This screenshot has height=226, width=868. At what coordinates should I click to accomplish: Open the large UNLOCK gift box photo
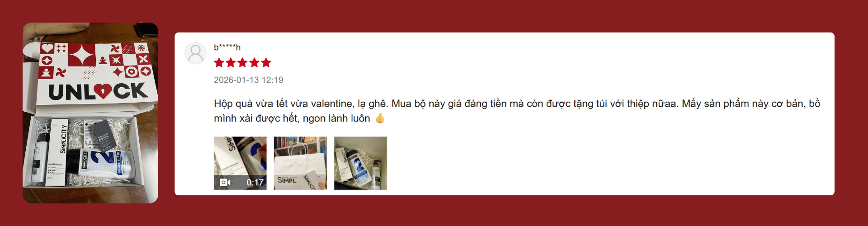click(x=90, y=113)
